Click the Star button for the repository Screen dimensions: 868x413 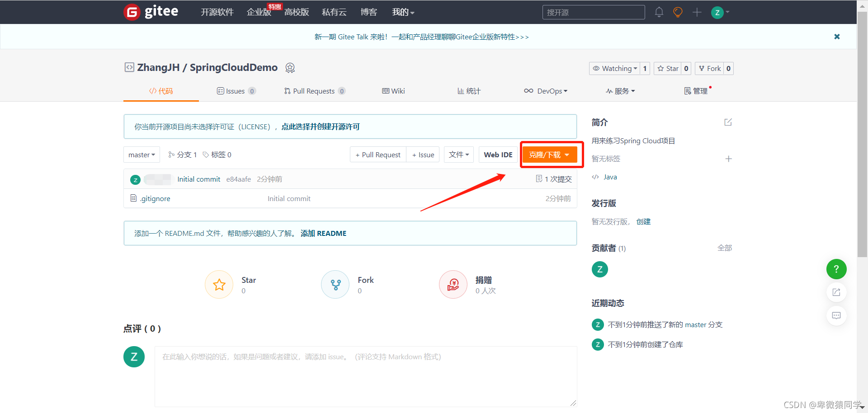[x=668, y=68]
